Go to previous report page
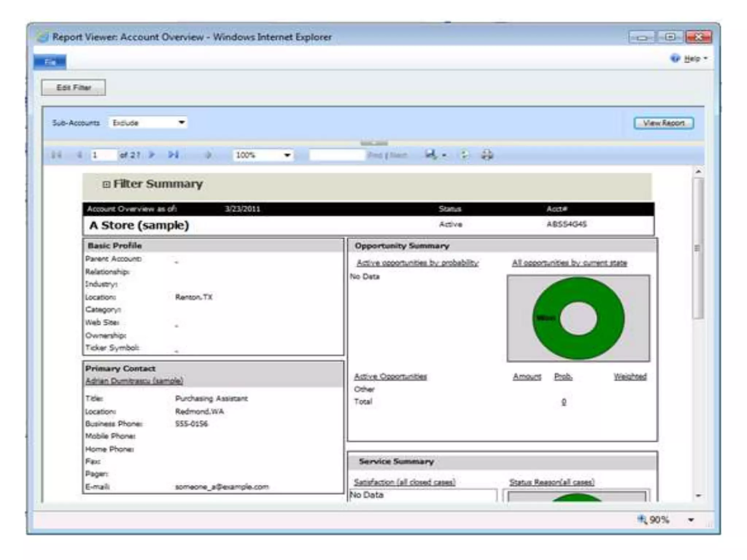Viewport: 747px width, 560px height. point(79,155)
